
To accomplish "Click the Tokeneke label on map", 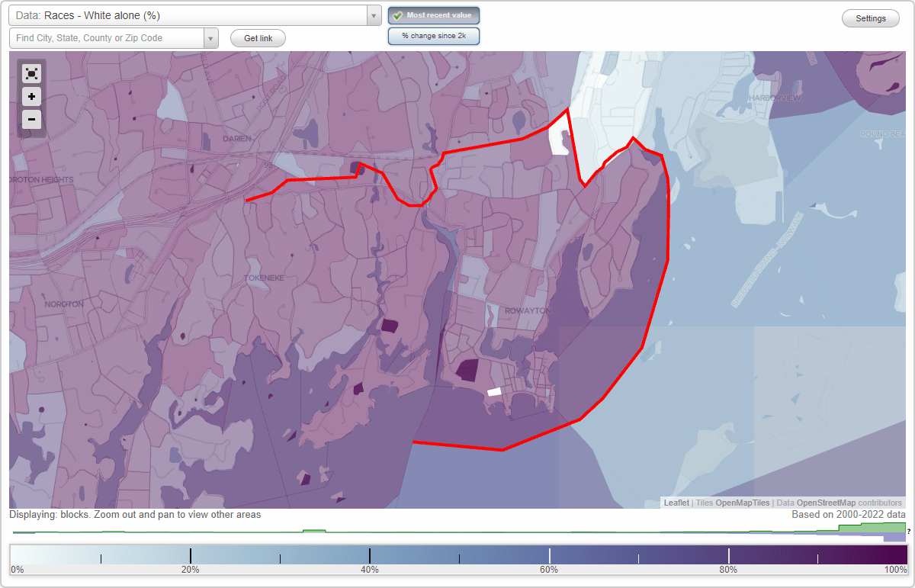I will coord(264,278).
